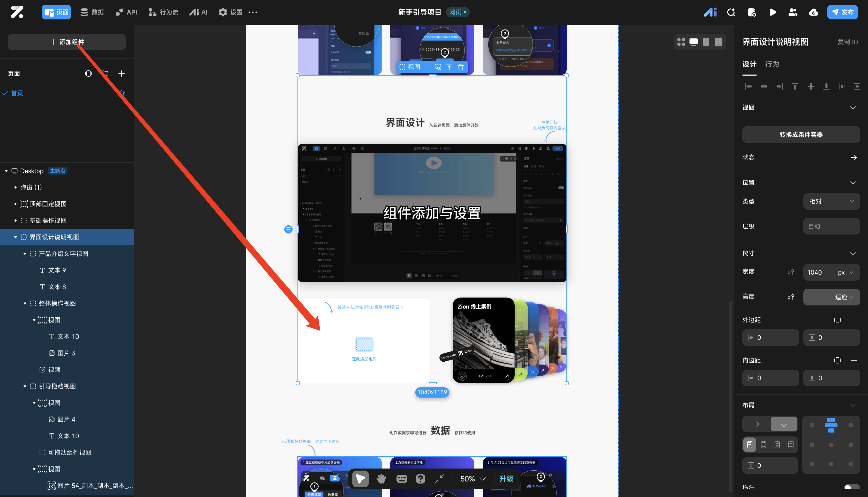Open the position type dropdown
The height and width of the screenshot is (497, 868).
click(x=831, y=201)
